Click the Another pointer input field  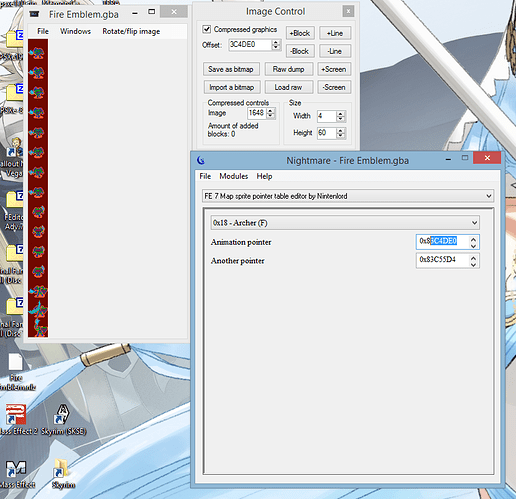click(x=443, y=260)
